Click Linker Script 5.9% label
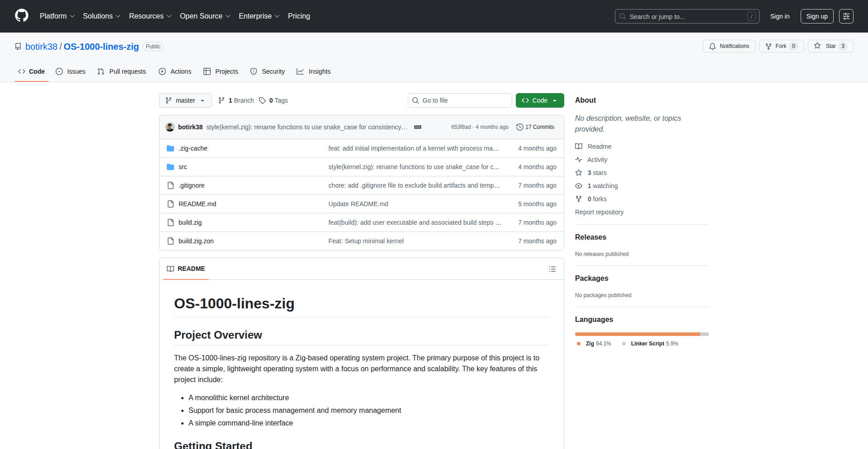Image resolution: width=868 pixels, height=449 pixels. [651, 344]
